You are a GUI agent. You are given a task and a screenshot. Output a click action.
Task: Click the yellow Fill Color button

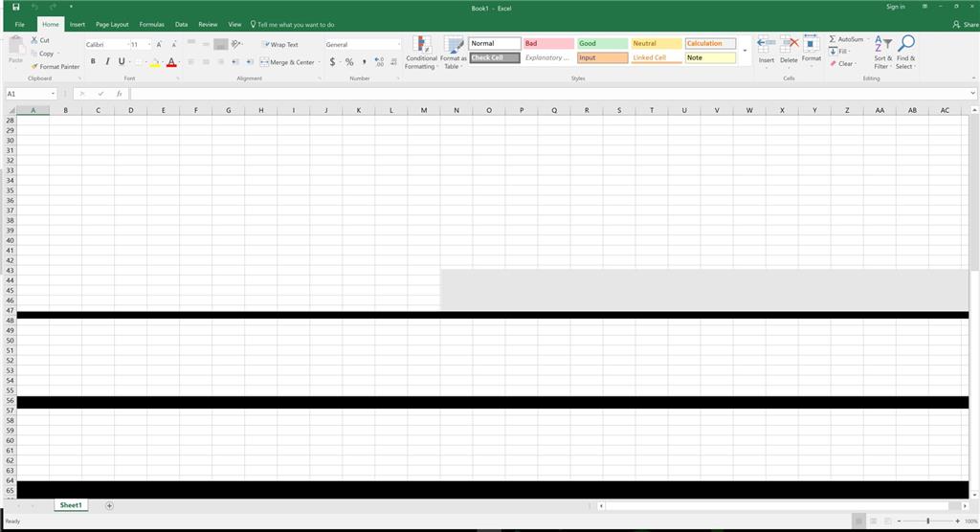[x=154, y=62]
